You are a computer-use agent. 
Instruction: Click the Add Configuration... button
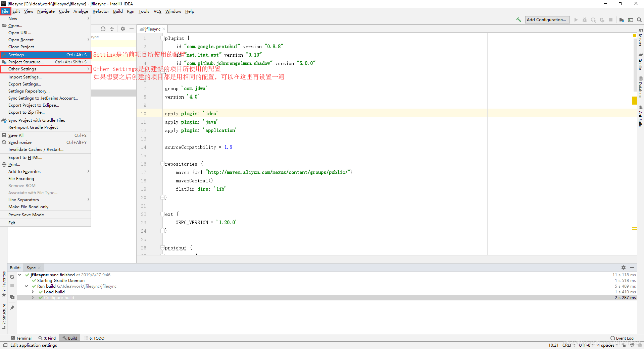(x=547, y=20)
